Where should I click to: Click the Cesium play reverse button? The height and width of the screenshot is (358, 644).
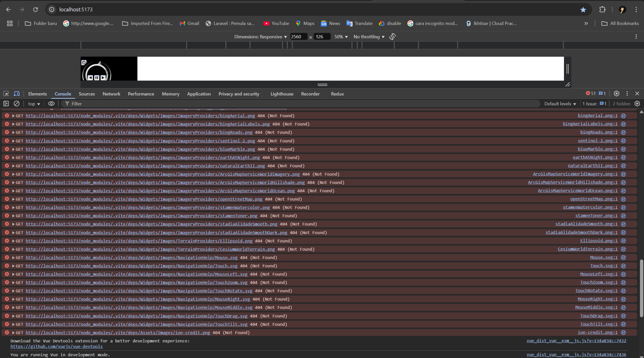click(x=90, y=78)
